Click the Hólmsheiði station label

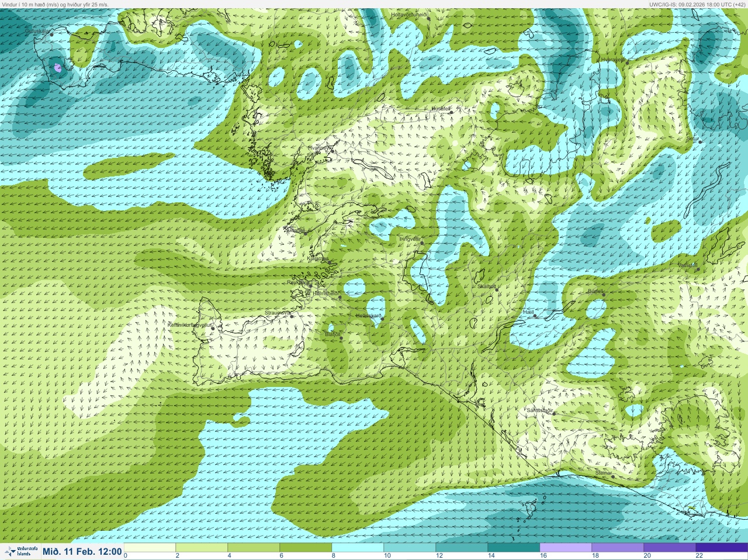(x=325, y=293)
